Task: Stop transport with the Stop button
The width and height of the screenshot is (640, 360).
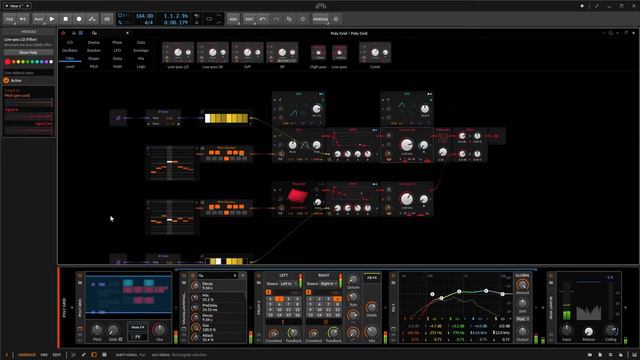Action: pos(65,19)
